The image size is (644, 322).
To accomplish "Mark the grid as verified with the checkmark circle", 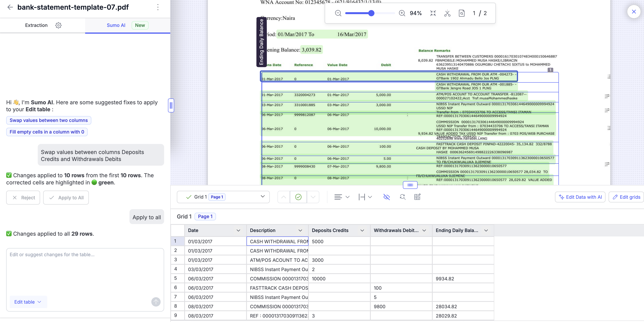I will [x=298, y=197].
